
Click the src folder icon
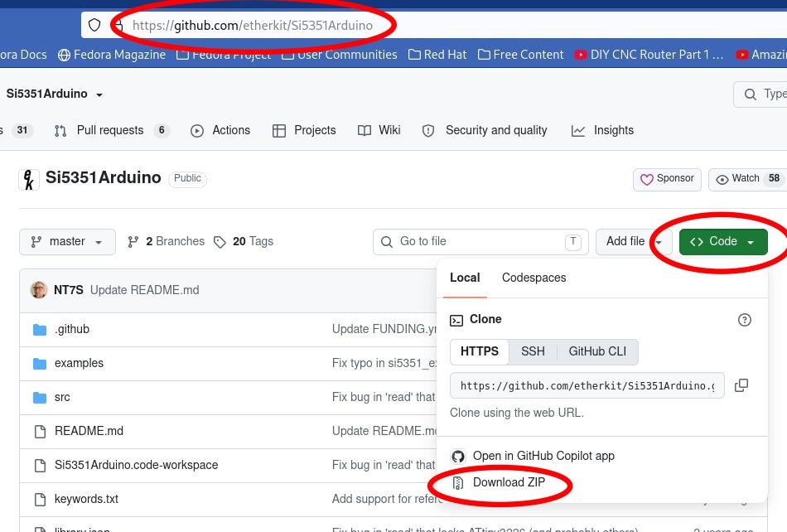pos(40,398)
